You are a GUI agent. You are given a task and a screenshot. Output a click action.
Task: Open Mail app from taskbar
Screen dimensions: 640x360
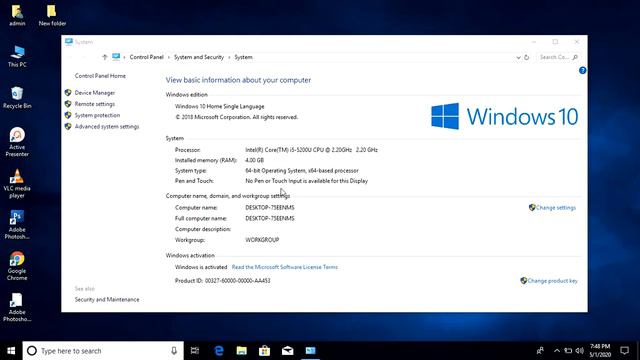click(x=287, y=351)
